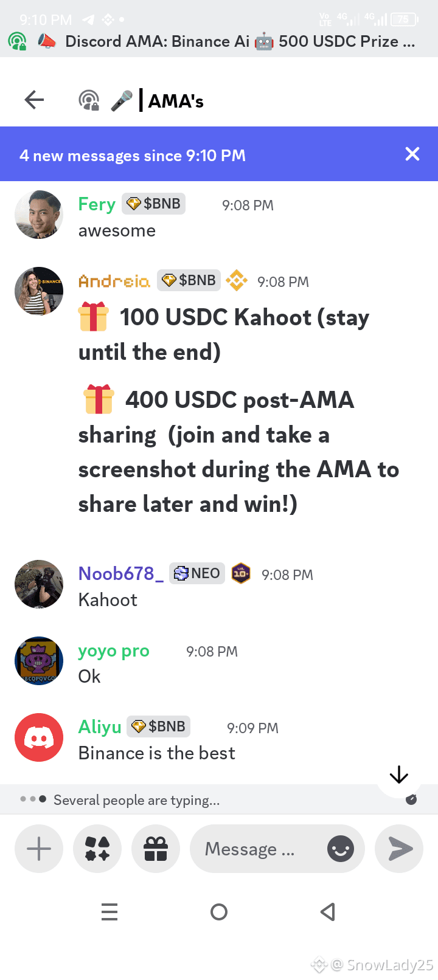This screenshot has width=438, height=980.
Task: Tap Noob678_ username
Action: pos(120,573)
